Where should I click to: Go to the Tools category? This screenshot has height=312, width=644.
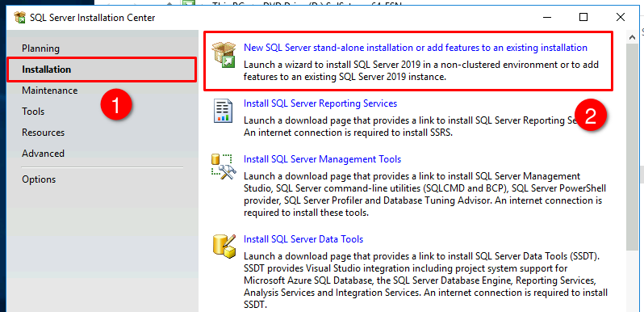pyautogui.click(x=33, y=112)
